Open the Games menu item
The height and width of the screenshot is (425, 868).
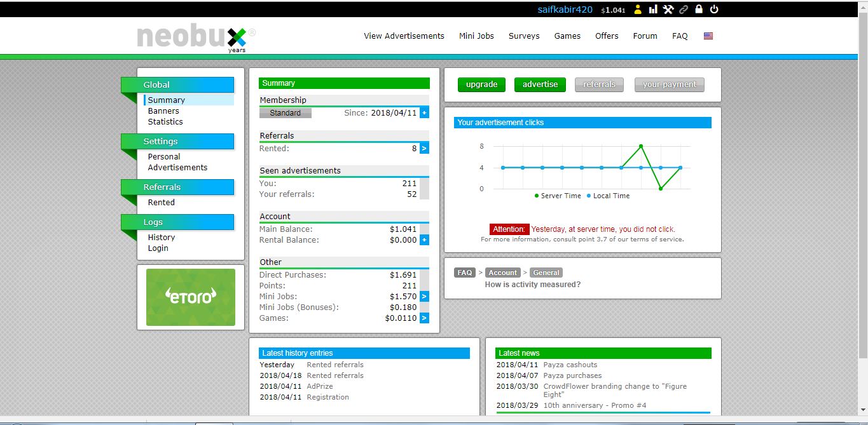567,36
